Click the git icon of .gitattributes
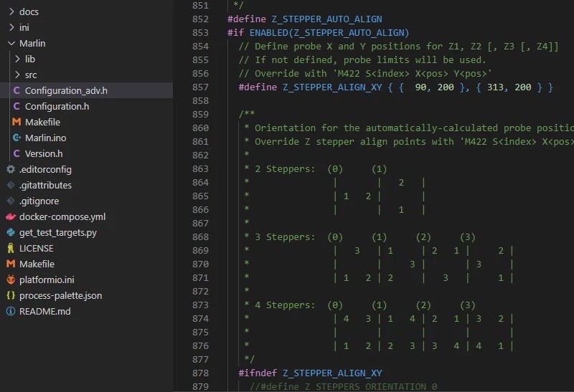Viewport: 574px width, 392px height. pos(11,185)
